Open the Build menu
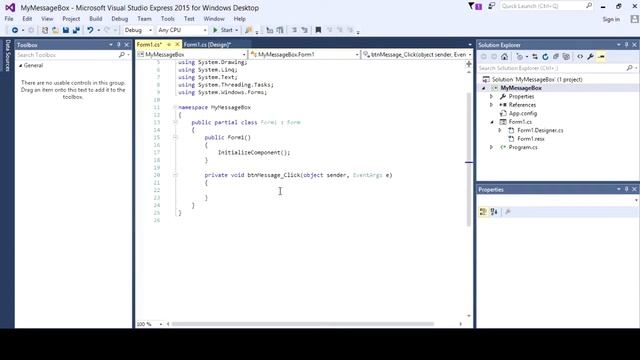This screenshot has height=360, width=640. point(96,19)
